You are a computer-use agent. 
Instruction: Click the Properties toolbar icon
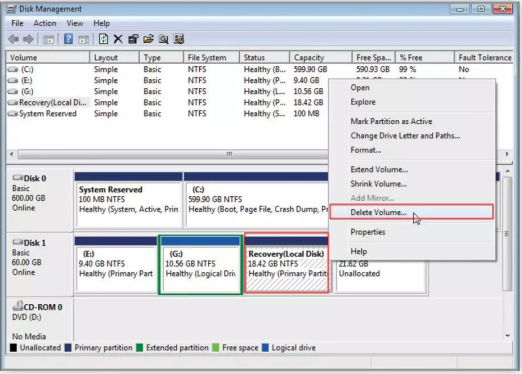tap(133, 39)
